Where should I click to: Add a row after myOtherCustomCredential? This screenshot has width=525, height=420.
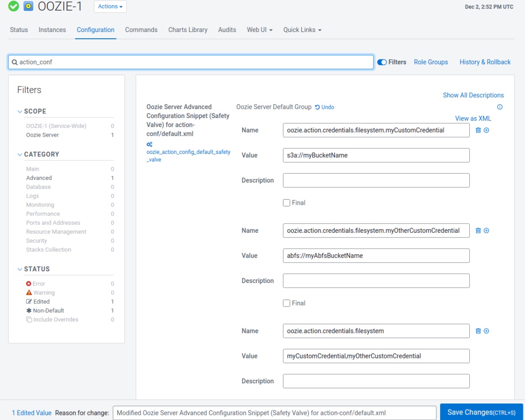486,231
